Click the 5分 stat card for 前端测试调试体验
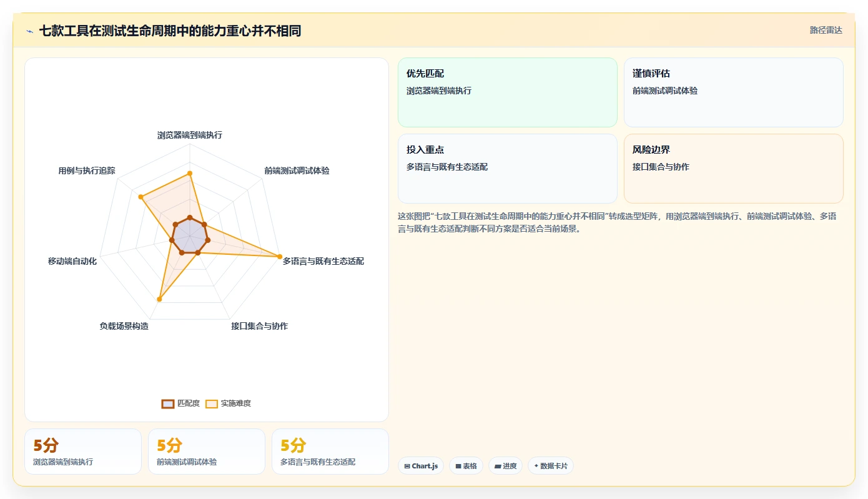The image size is (868, 499). (207, 452)
